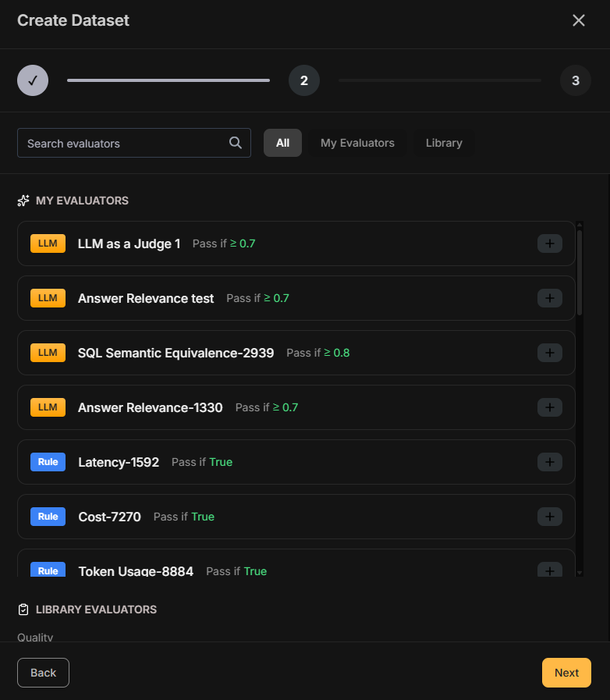Image resolution: width=610 pixels, height=700 pixels.
Task: Click the Library Evaluators clipboard icon
Action: point(23,609)
